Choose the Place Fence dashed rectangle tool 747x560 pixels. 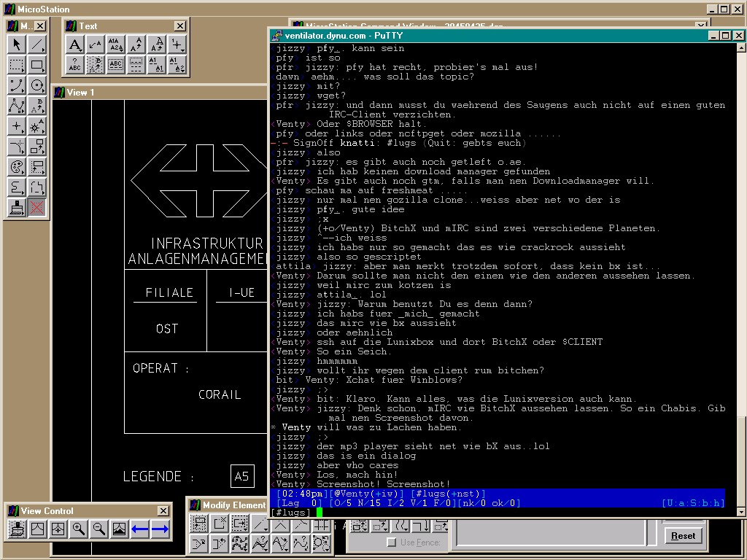click(17, 65)
